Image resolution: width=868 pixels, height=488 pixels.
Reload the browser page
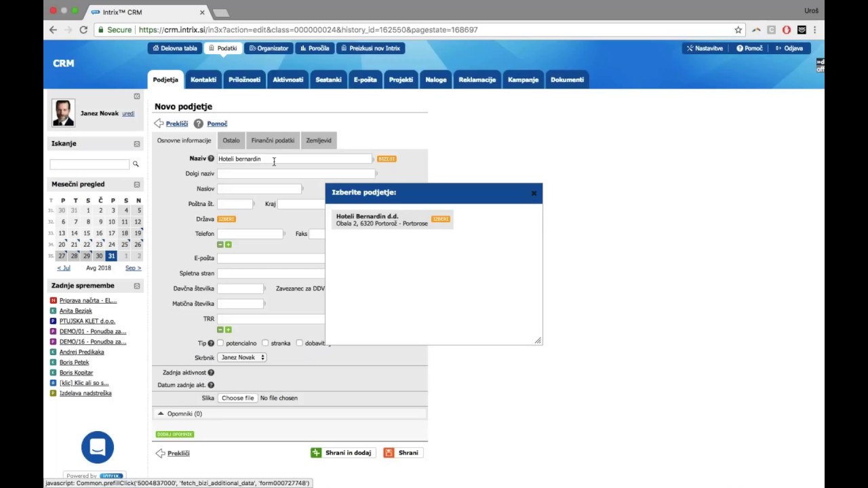[x=83, y=30]
